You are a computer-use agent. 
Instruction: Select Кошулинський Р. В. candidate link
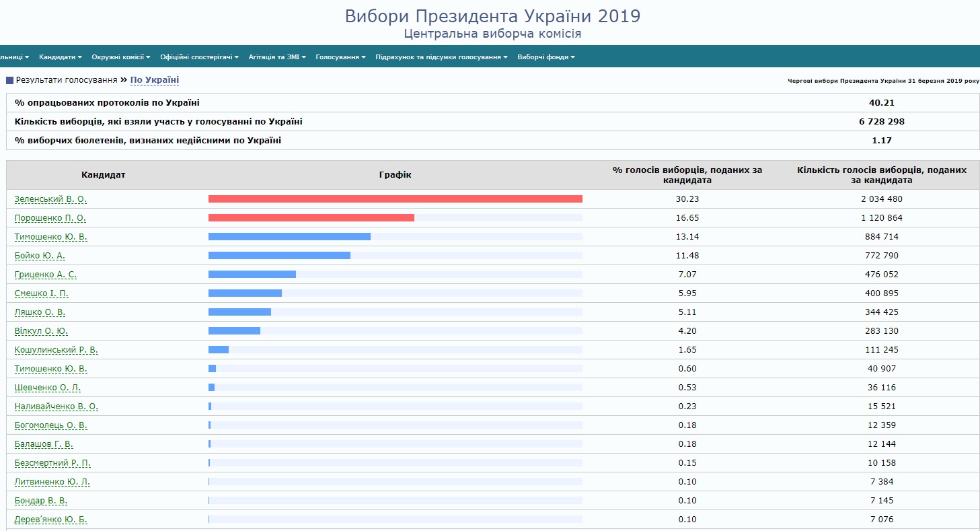click(56, 350)
